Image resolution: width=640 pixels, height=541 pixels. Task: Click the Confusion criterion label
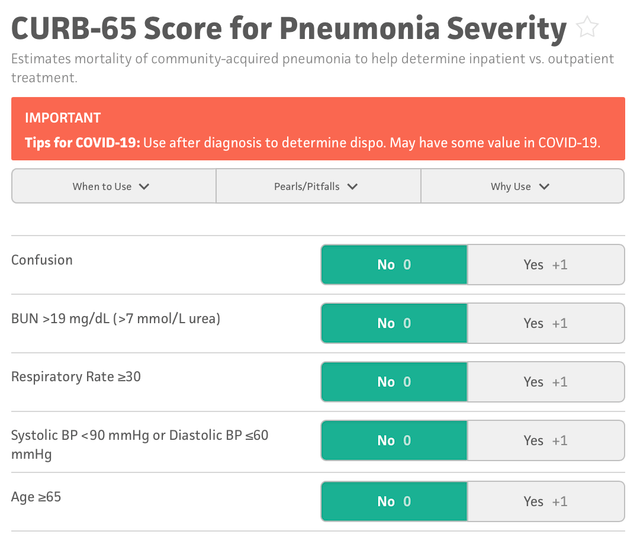[42, 260]
